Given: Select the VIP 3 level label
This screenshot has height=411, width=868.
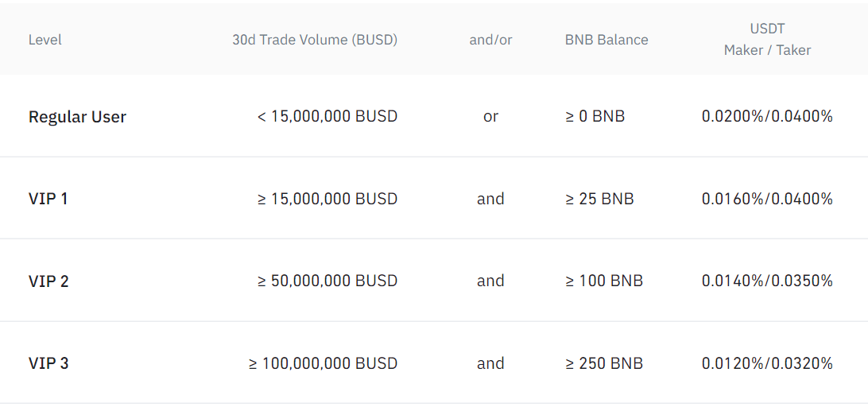Looking at the screenshot, I should point(48,363).
